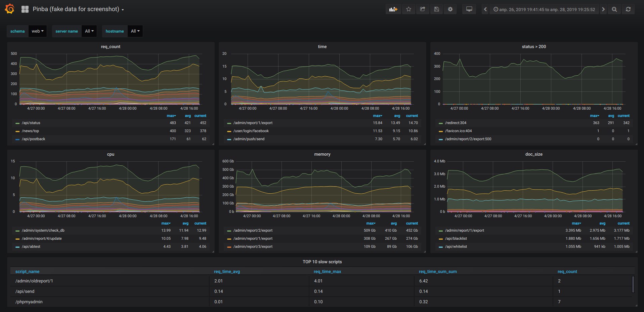The height and width of the screenshot is (312, 644).
Task: Toggle /api/abtest series in cpu legend
Action: click(31, 246)
